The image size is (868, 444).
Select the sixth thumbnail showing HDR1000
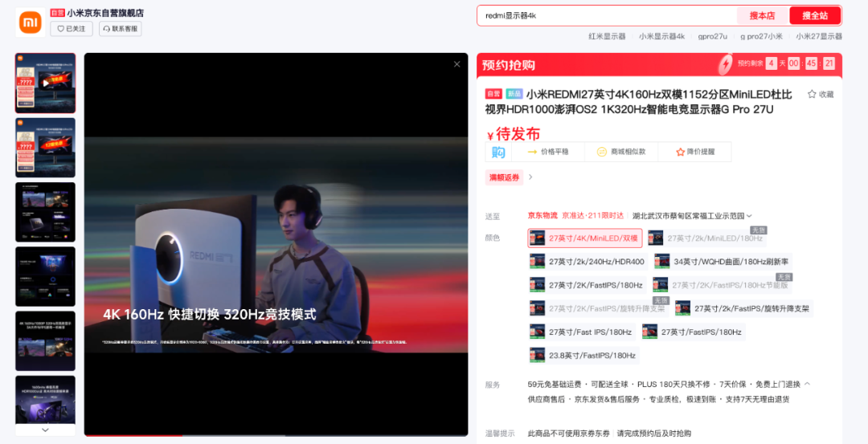tap(45, 400)
